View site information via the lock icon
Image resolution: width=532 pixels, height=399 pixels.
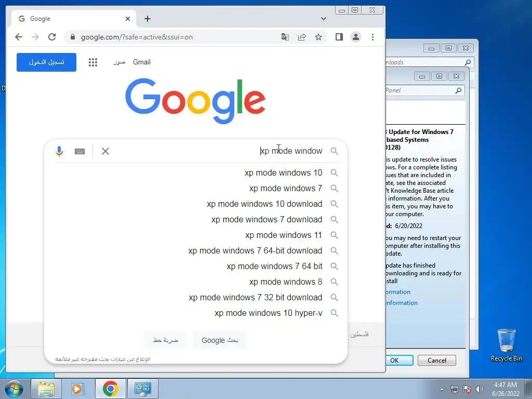point(73,37)
